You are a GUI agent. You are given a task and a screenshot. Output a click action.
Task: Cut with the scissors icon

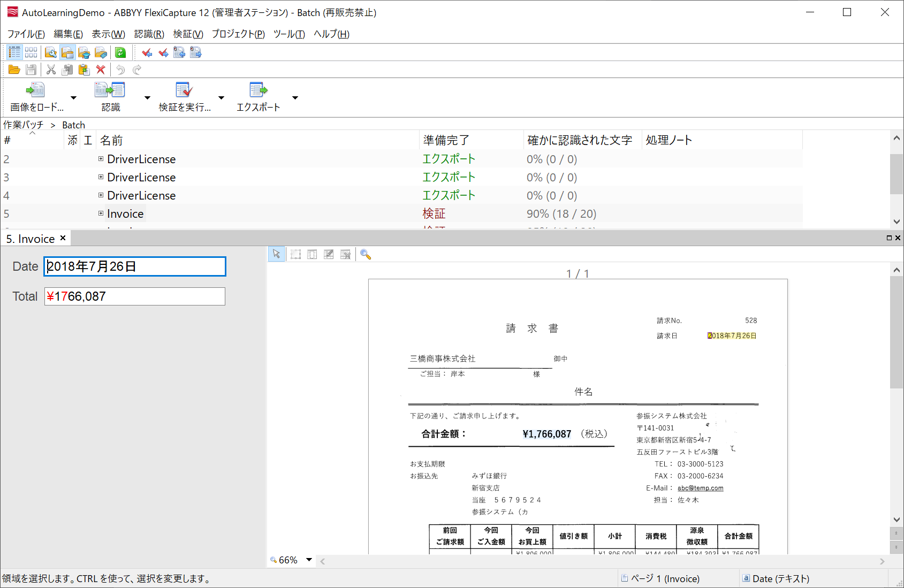(51, 70)
